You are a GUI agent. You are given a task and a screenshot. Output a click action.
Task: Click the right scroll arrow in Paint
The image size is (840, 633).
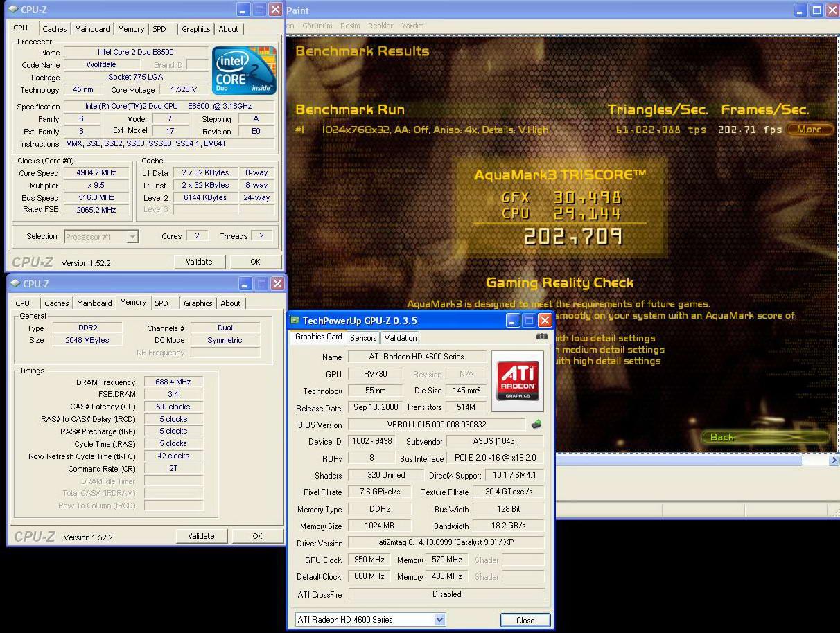tap(834, 460)
